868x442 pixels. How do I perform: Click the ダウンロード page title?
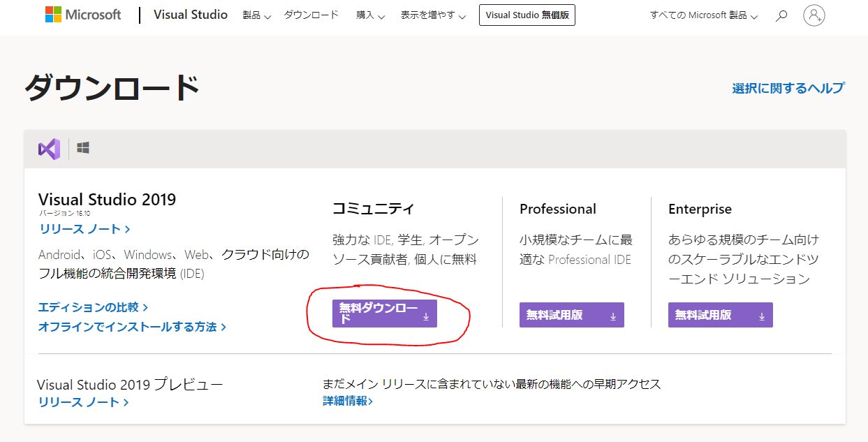tap(112, 88)
